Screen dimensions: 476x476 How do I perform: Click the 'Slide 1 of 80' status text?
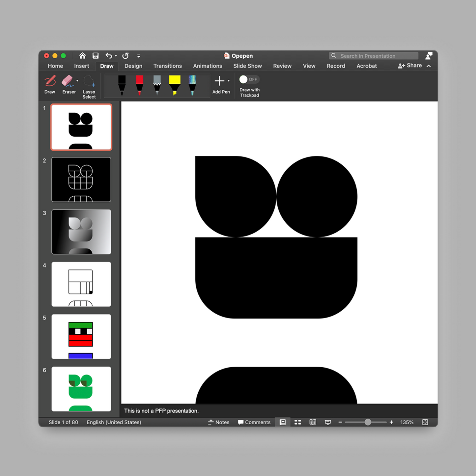click(63, 422)
